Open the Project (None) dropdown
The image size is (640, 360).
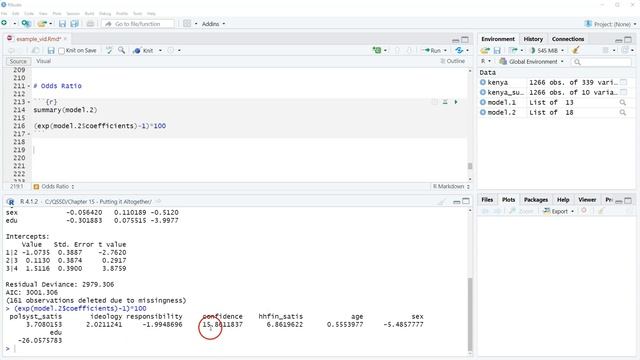[610, 24]
